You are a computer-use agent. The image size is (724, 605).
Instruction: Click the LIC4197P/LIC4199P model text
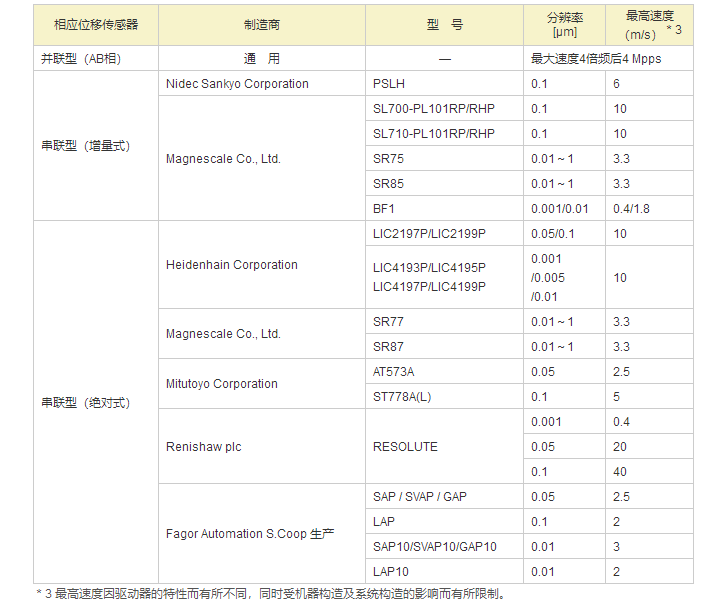pyautogui.click(x=429, y=286)
